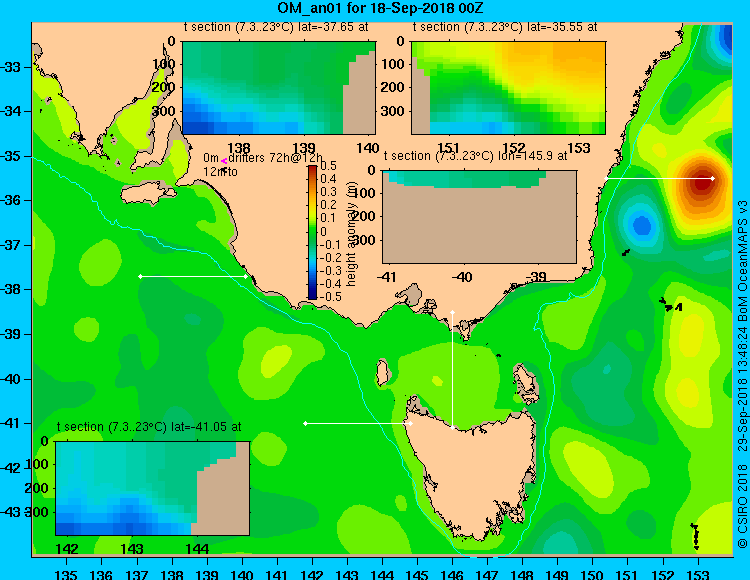Click the white transect line at latitude -37.65
This screenshot has width=750, height=580.
193,276
